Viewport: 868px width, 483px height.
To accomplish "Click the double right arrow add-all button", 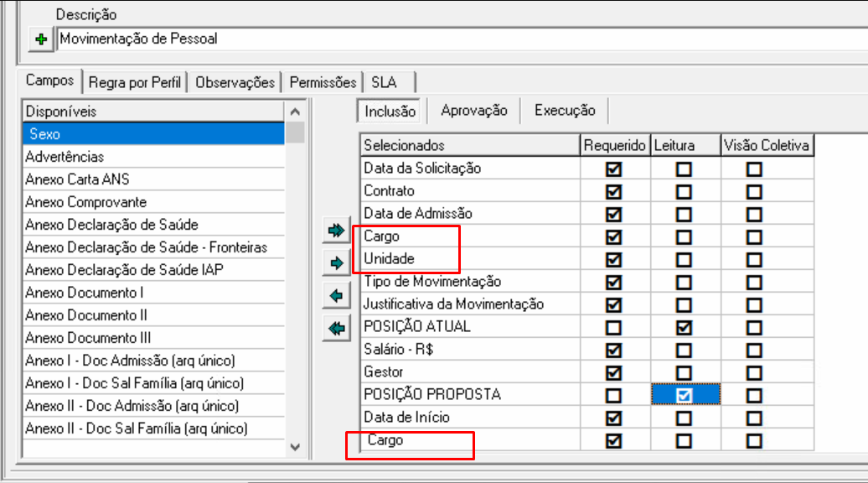I will [336, 231].
